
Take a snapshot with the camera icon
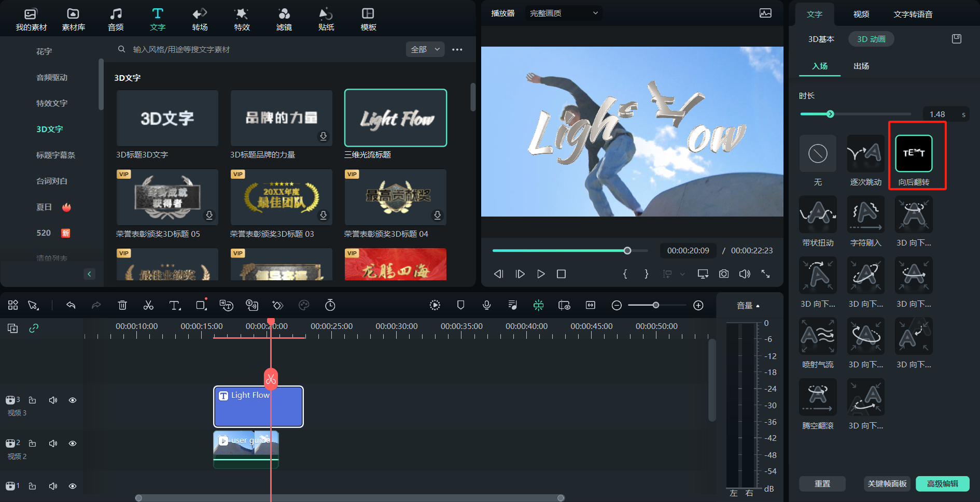[724, 274]
